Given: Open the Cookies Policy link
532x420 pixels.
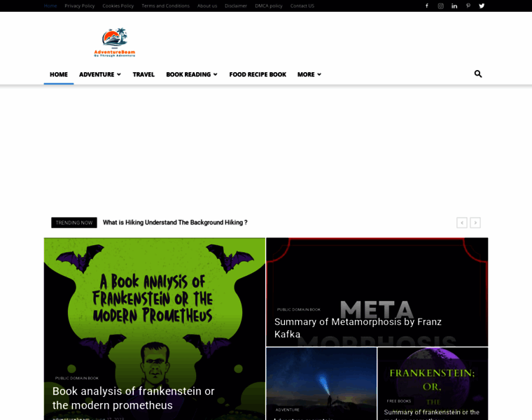Looking at the screenshot, I should 118,6.
